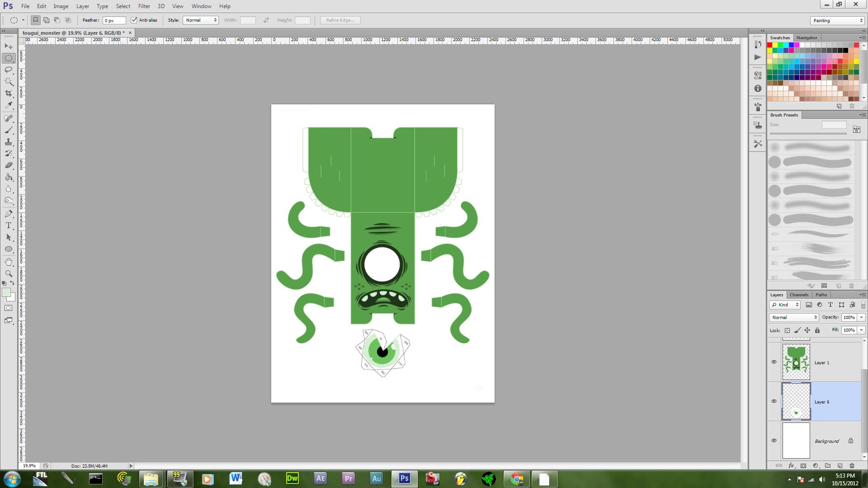Open the status bar info arrow

(131, 466)
